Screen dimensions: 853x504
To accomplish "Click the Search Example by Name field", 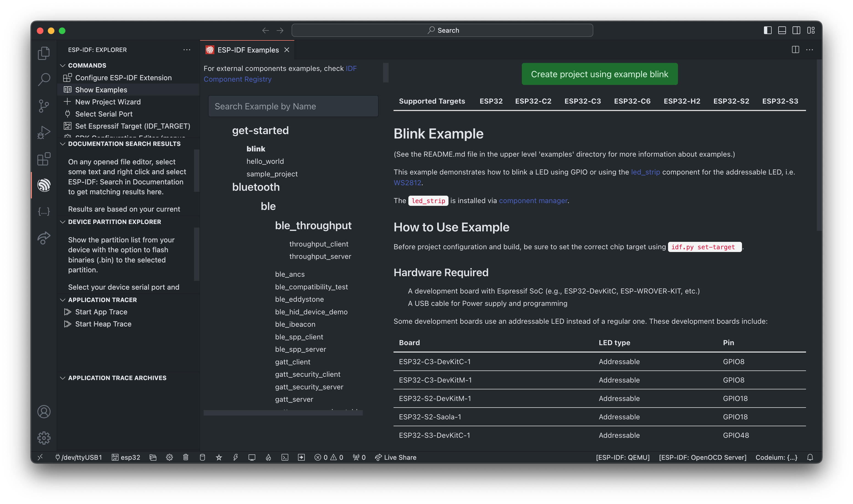I will pyautogui.click(x=293, y=106).
